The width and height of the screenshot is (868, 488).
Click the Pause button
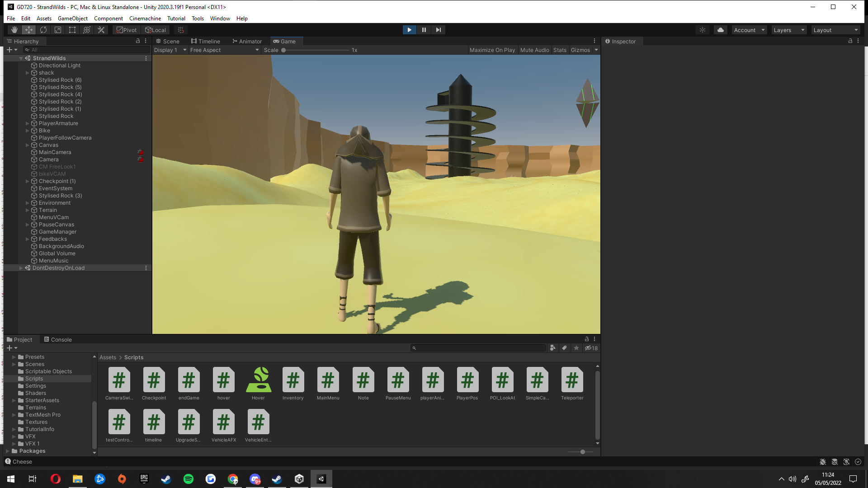point(424,30)
